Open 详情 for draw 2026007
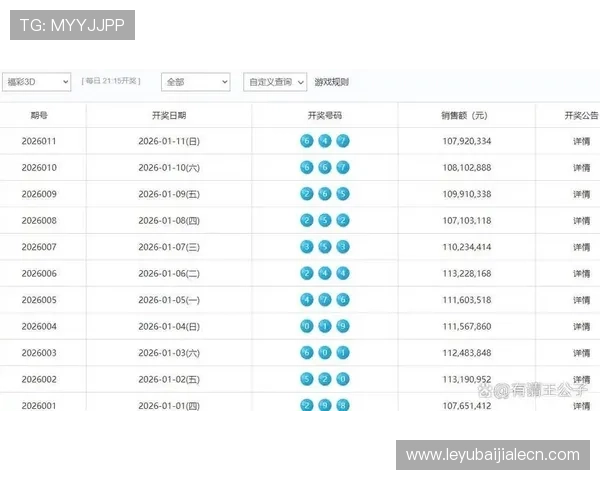Image resolution: width=600 pixels, height=480 pixels. [x=581, y=247]
